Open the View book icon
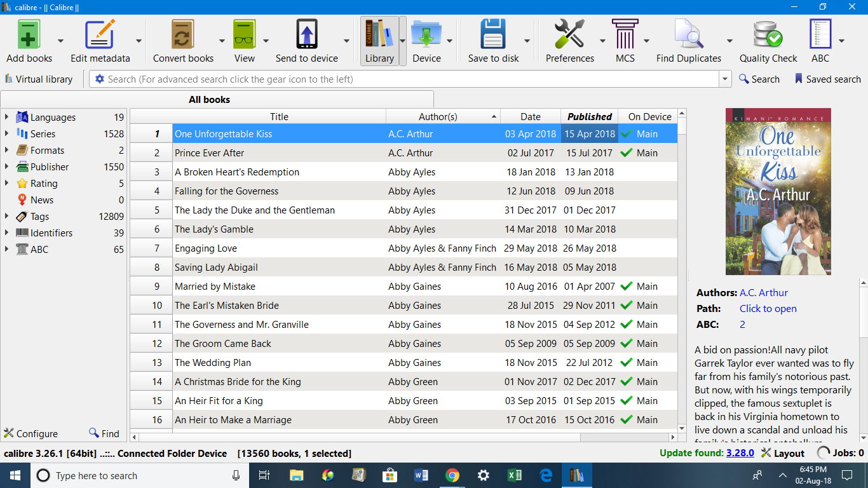The width and height of the screenshot is (868, 488). (x=244, y=34)
